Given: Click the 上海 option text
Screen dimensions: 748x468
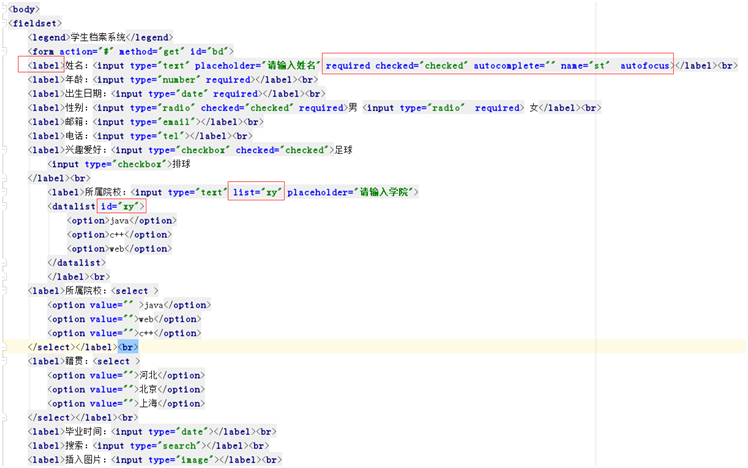Looking at the screenshot, I should (x=148, y=403).
